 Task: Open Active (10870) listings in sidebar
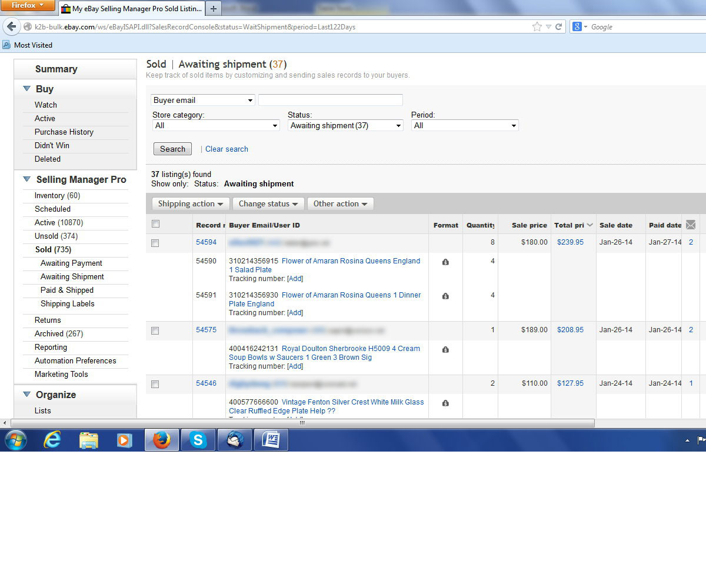pos(59,222)
